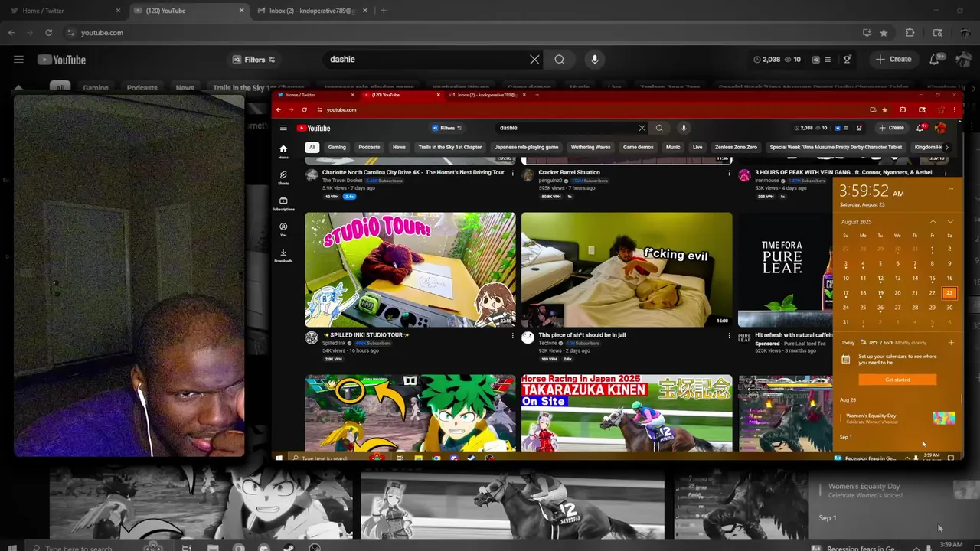Click the hamburger menu in dimmed background YouTube
Screen dimensions: 980x551
point(18,59)
